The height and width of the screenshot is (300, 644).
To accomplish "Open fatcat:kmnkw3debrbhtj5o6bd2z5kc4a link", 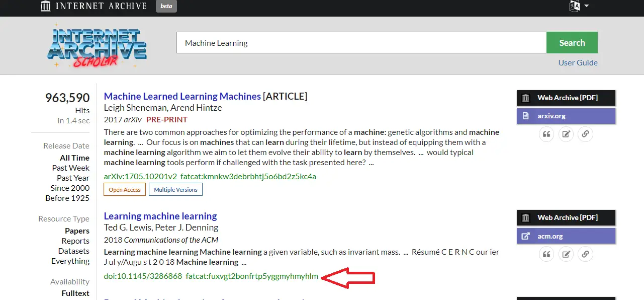I will 248,176.
